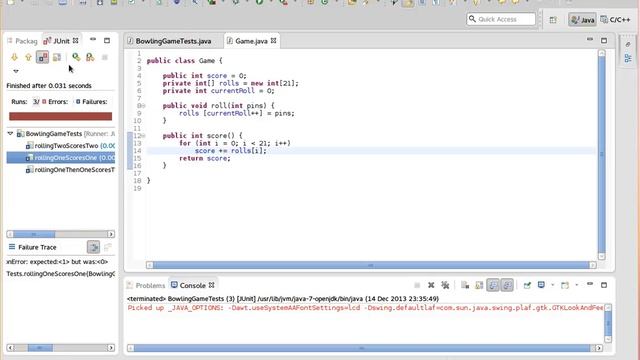
Task: Open Display Selected Console dropdown arrow
Action: 552,285
